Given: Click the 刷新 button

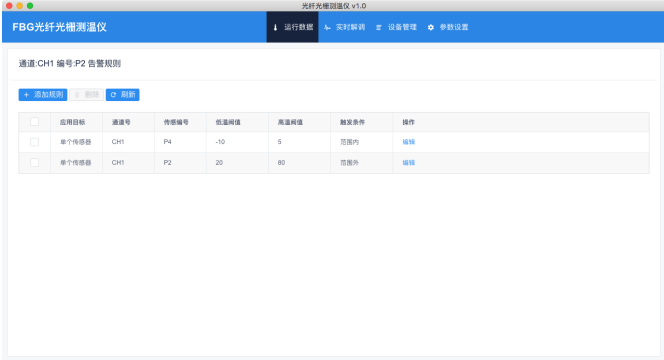Looking at the screenshot, I should (x=122, y=94).
